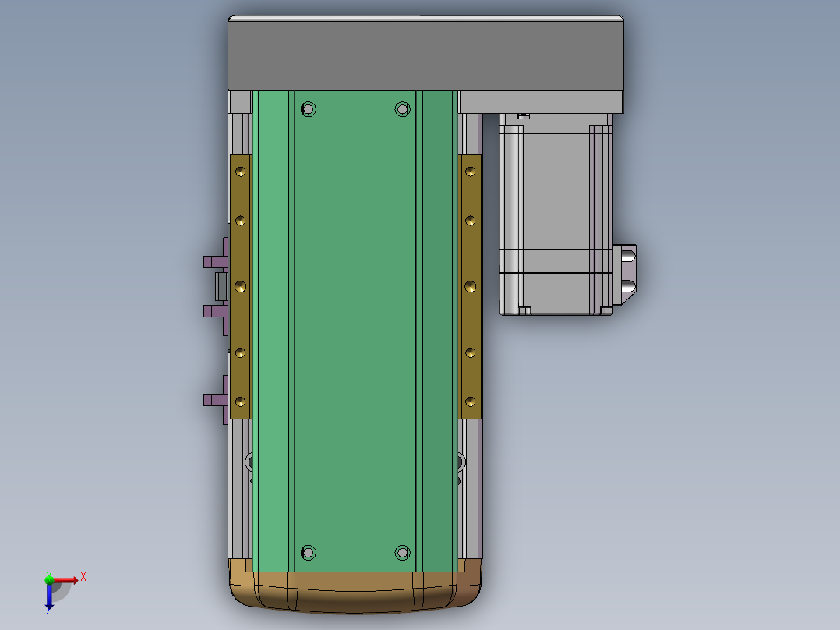
Task: Select the bottom purple sensor on left side
Action: pyautogui.click(x=212, y=401)
